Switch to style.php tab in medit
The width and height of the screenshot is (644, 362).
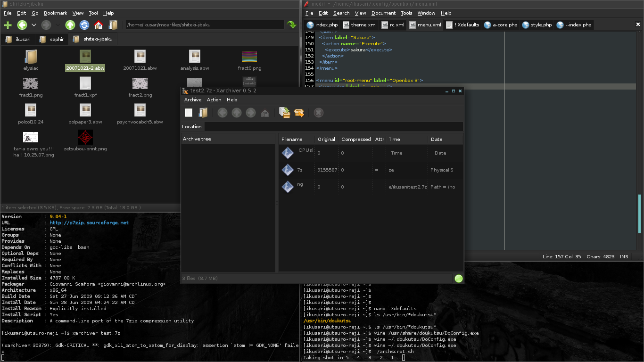pos(537,25)
